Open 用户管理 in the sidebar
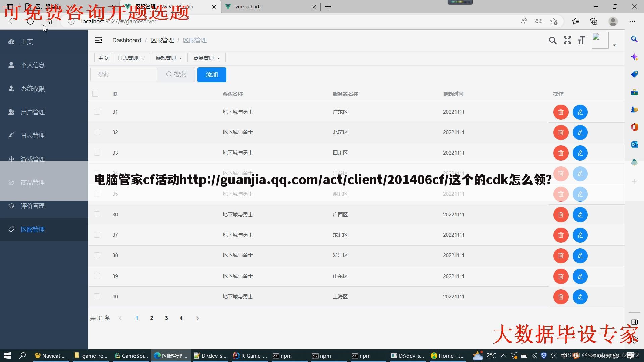644x362 pixels. click(44, 112)
